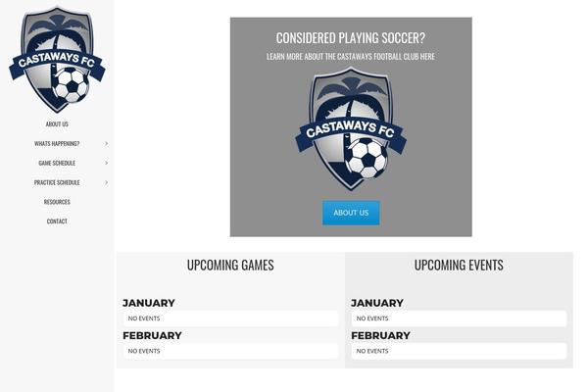Click the Considered Playing Soccer? heading

tap(351, 38)
